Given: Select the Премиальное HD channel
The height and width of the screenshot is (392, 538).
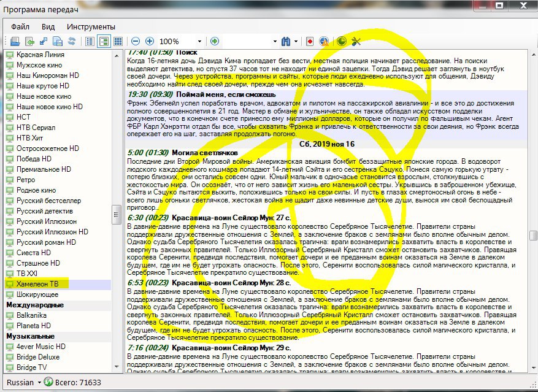Looking at the screenshot, I should click(x=44, y=169).
